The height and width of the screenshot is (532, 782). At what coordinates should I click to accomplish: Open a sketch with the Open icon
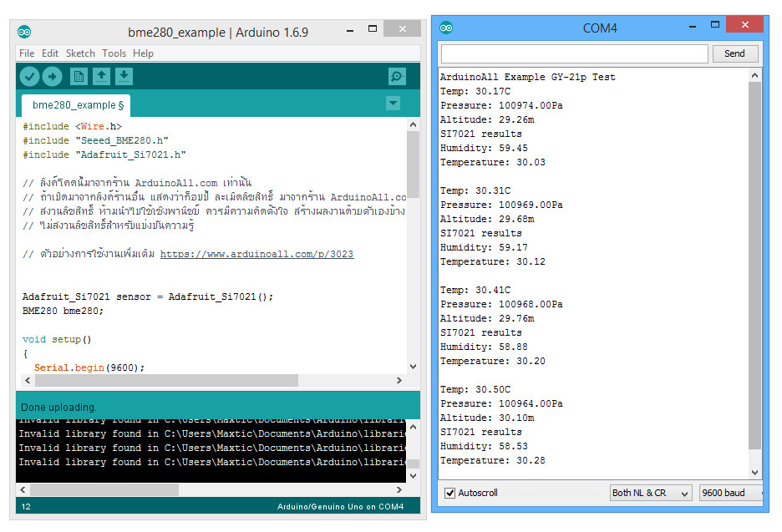[x=101, y=76]
